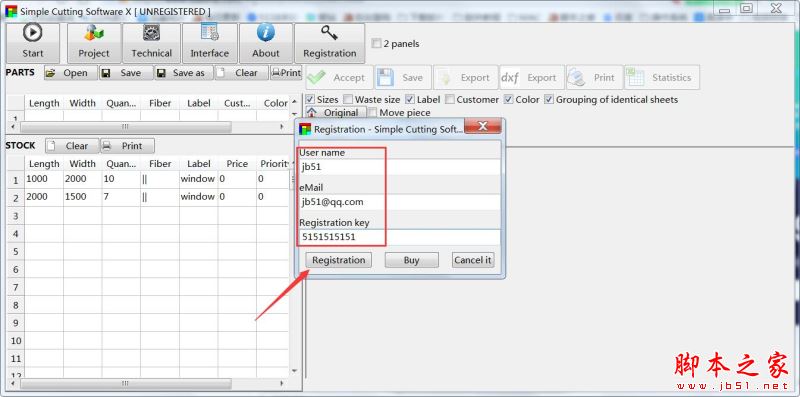Image resolution: width=800 pixels, height=397 pixels.
Task: Select the fiber cell in stock row 2
Action: (160, 197)
